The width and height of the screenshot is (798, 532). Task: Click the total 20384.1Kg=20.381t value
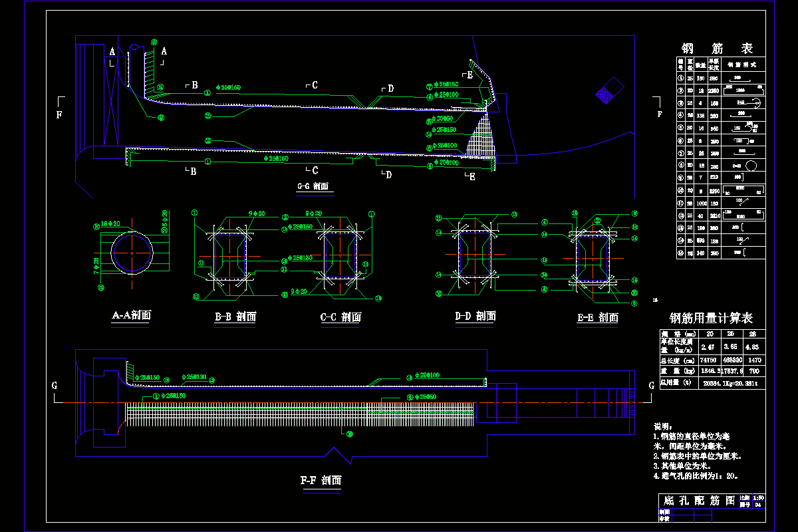(730, 384)
